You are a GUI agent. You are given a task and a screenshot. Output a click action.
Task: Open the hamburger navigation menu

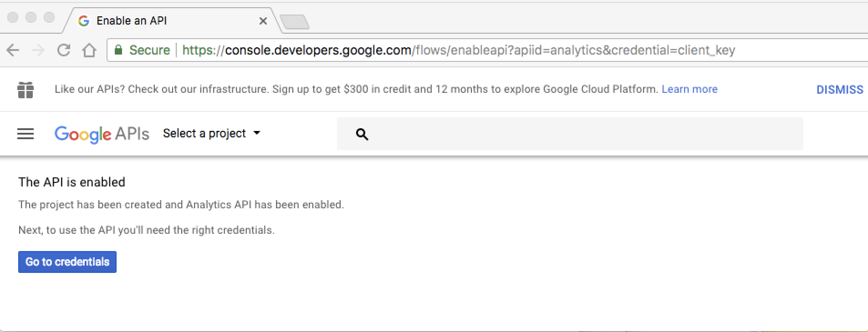[26, 134]
